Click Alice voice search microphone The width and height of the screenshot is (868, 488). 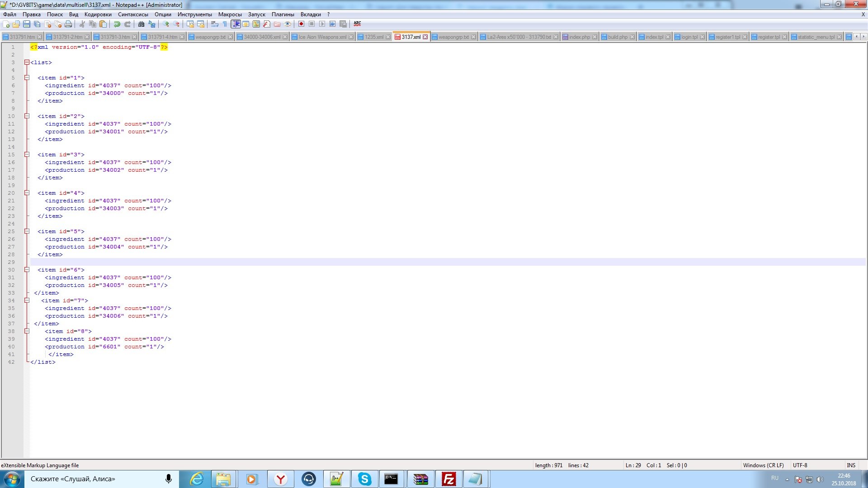169,479
